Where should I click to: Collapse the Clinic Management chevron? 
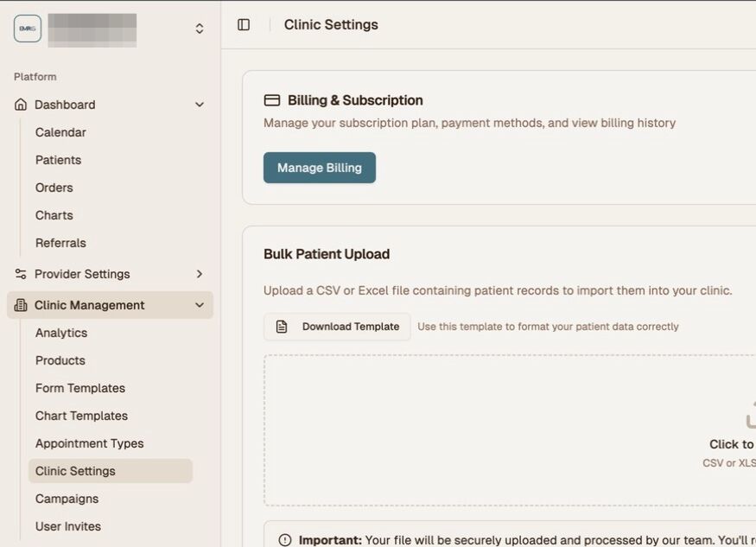tap(200, 305)
